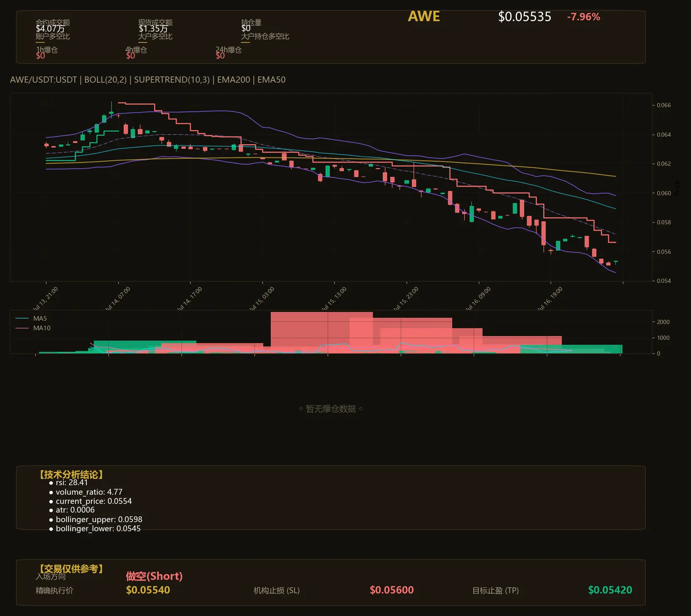Click the 账户多空比 label
The height and width of the screenshot is (616, 691).
53,36
